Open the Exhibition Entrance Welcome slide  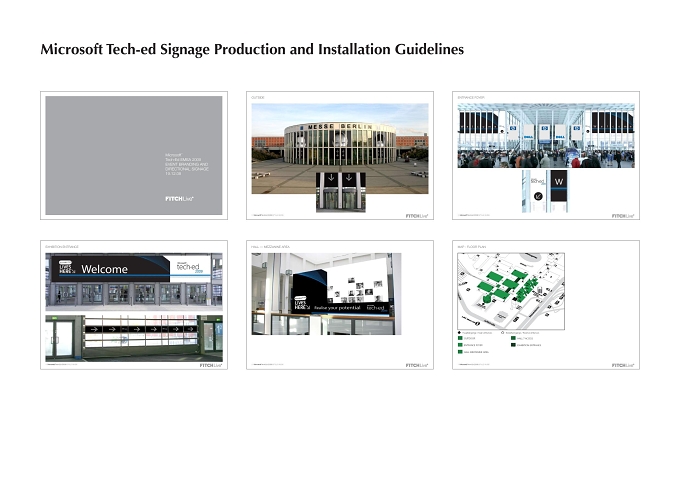click(x=134, y=305)
